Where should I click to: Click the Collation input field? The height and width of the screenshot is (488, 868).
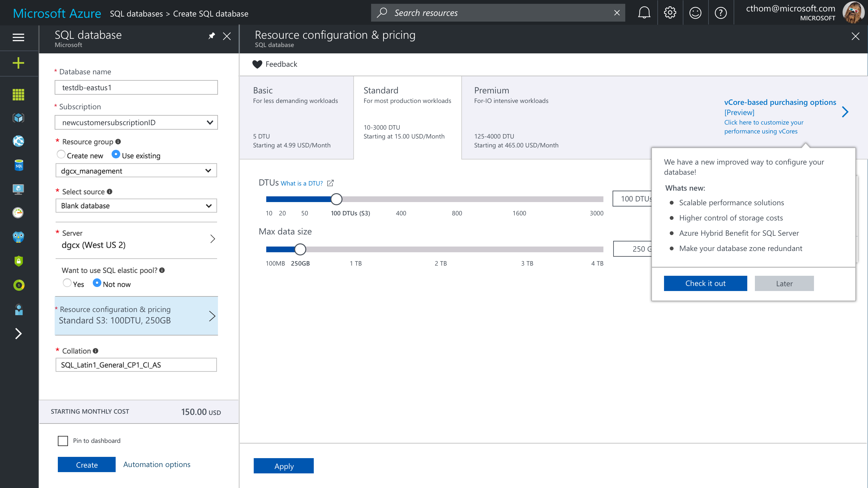click(136, 365)
